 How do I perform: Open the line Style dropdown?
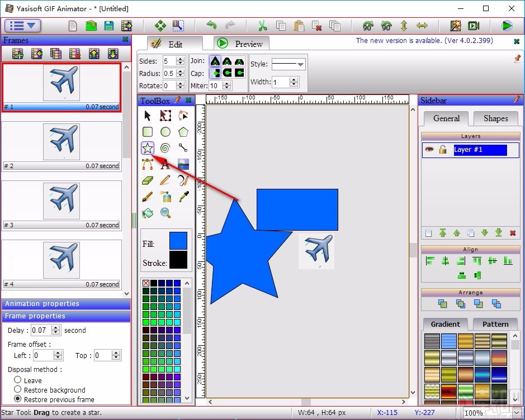[288, 64]
